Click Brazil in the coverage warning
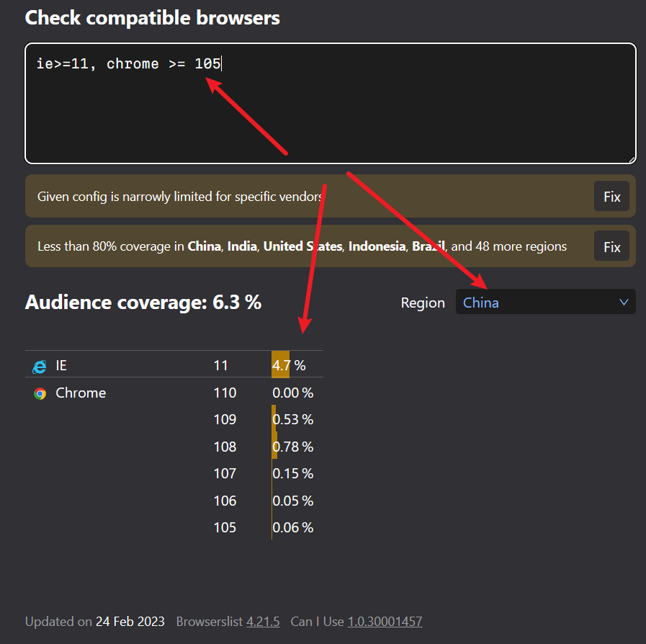646x644 pixels. [429, 246]
